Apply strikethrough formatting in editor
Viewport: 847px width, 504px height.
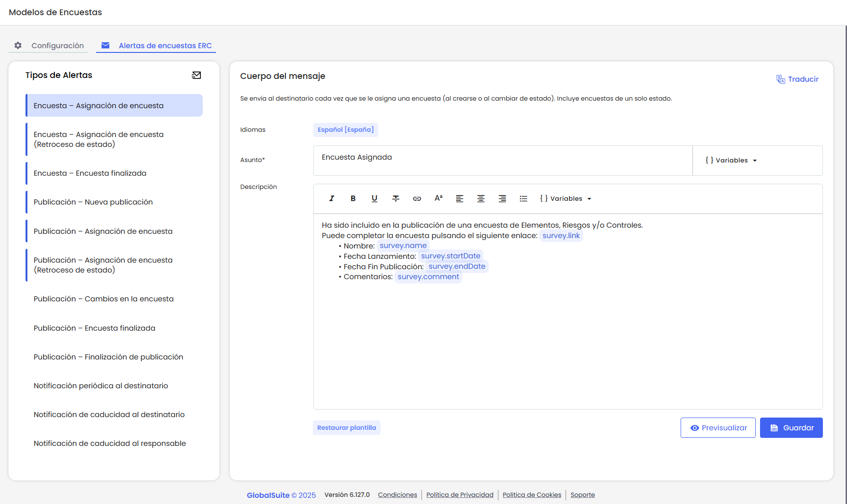click(x=396, y=198)
